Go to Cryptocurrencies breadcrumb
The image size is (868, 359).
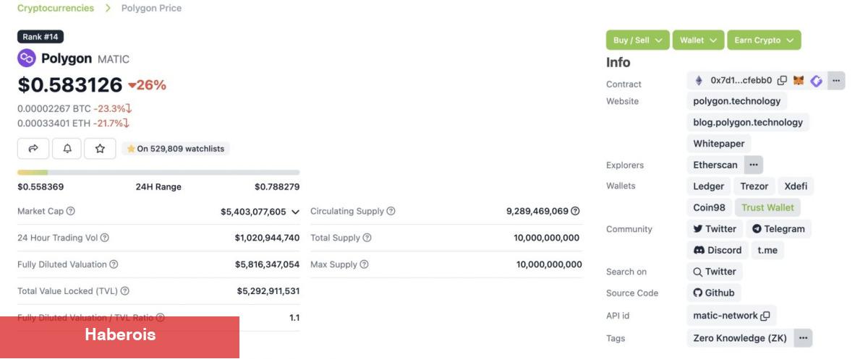click(x=56, y=8)
